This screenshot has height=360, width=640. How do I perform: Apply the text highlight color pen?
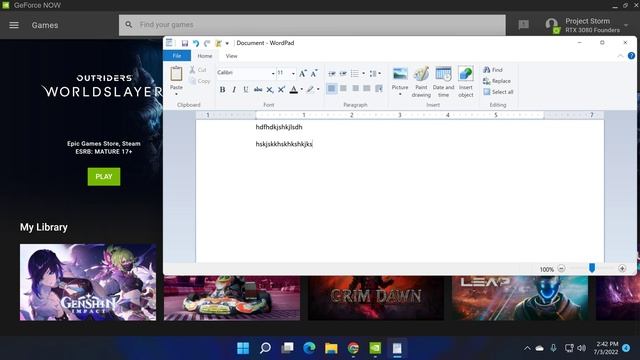311,89
